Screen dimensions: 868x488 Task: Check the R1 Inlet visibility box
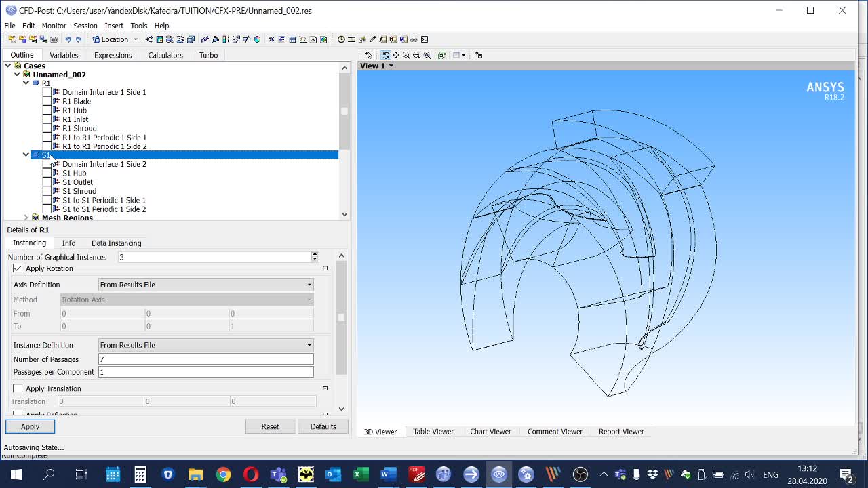tap(47, 119)
